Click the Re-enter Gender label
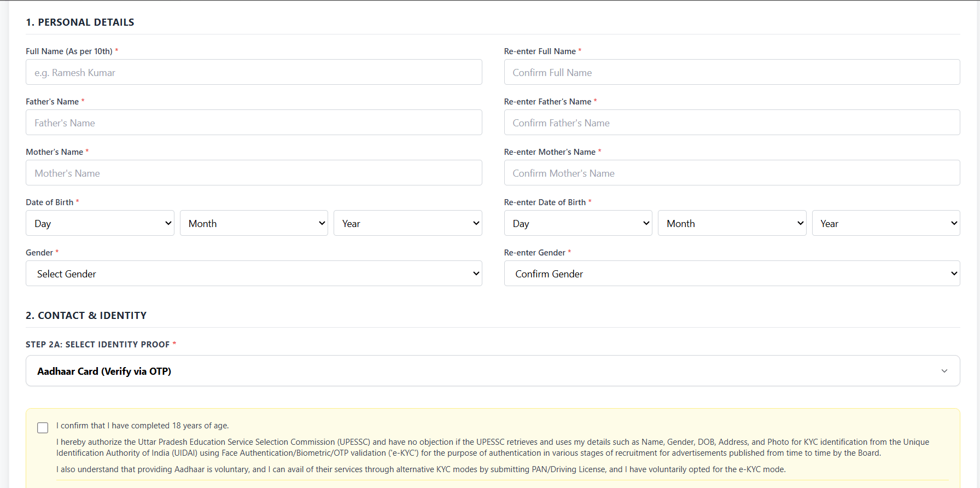Viewport: 980px width, 488px height. [534, 253]
